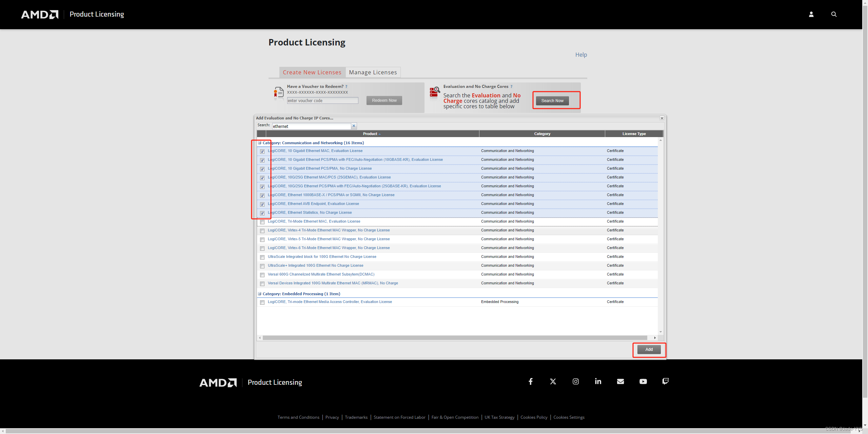The height and width of the screenshot is (434, 868).
Task: Click the horizontal scrollbar in the cores list
Action: tap(454, 338)
